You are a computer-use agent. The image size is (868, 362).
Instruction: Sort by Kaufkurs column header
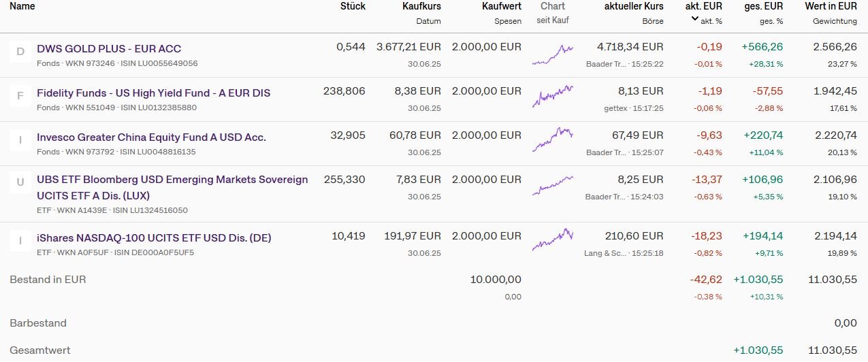pyautogui.click(x=421, y=6)
